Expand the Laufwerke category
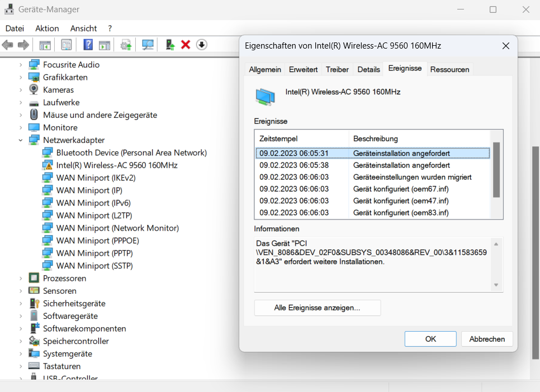This screenshot has height=392, width=540. [x=21, y=103]
